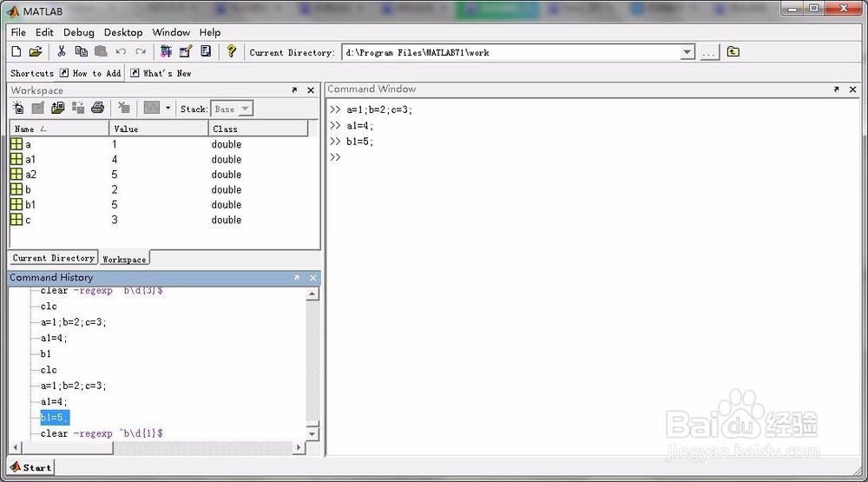
Task: Sort variables by the Name column header
Action: point(59,129)
